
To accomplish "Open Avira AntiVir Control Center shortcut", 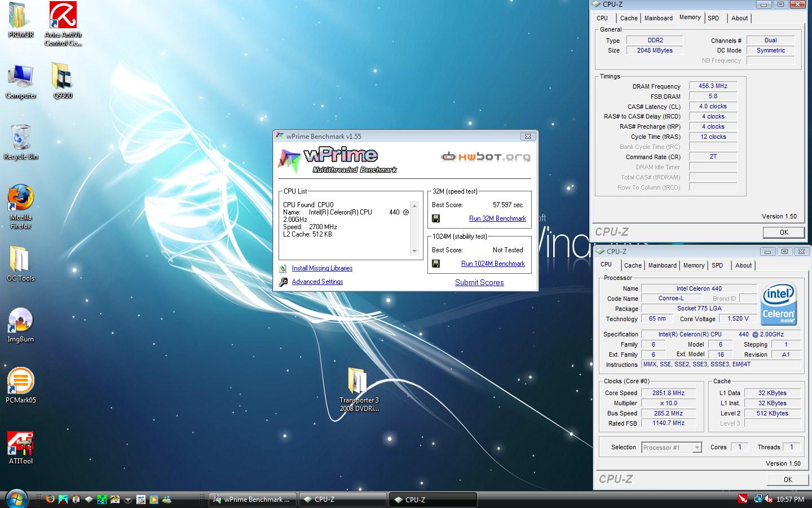I will coord(63,24).
